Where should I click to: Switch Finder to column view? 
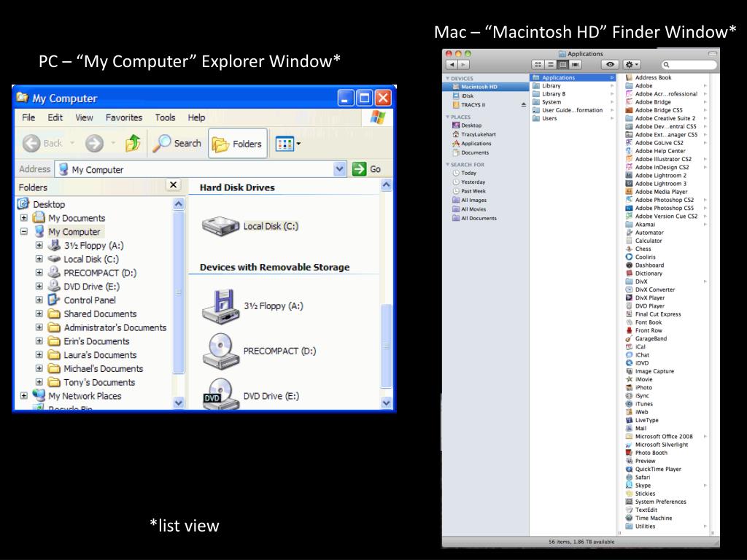(x=562, y=64)
